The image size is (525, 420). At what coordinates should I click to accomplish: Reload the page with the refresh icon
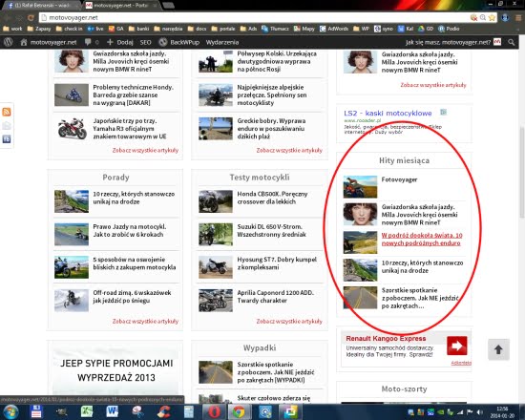click(31, 18)
